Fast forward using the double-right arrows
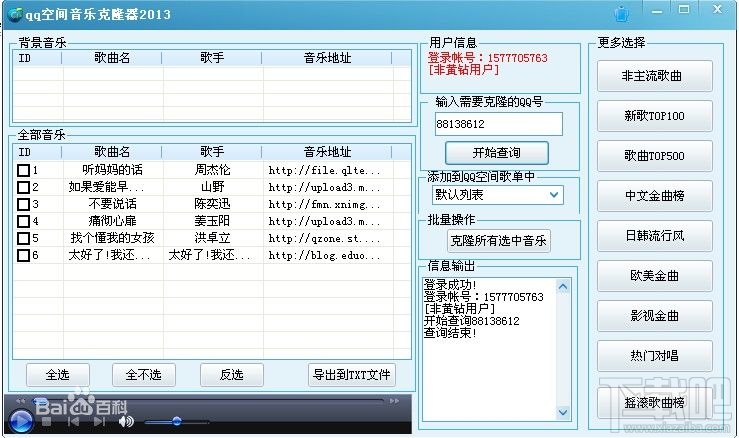This screenshot has width=739, height=438. pyautogui.click(x=394, y=401)
